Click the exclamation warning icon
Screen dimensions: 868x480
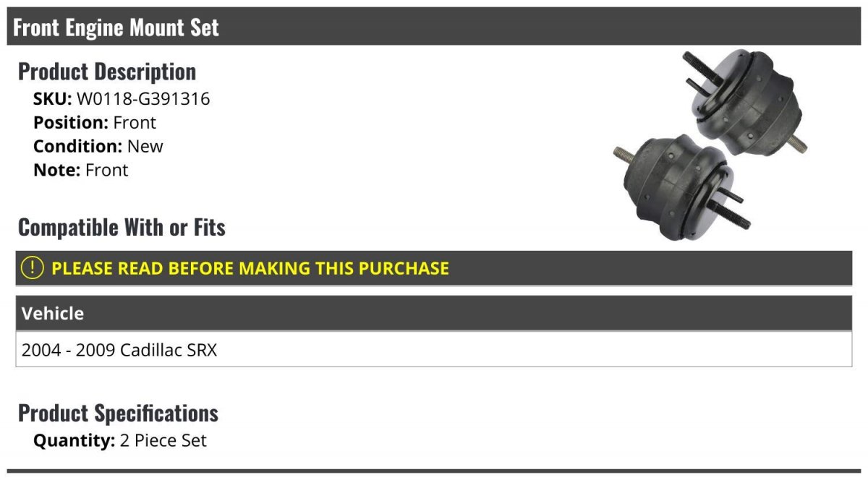pyautogui.click(x=33, y=268)
